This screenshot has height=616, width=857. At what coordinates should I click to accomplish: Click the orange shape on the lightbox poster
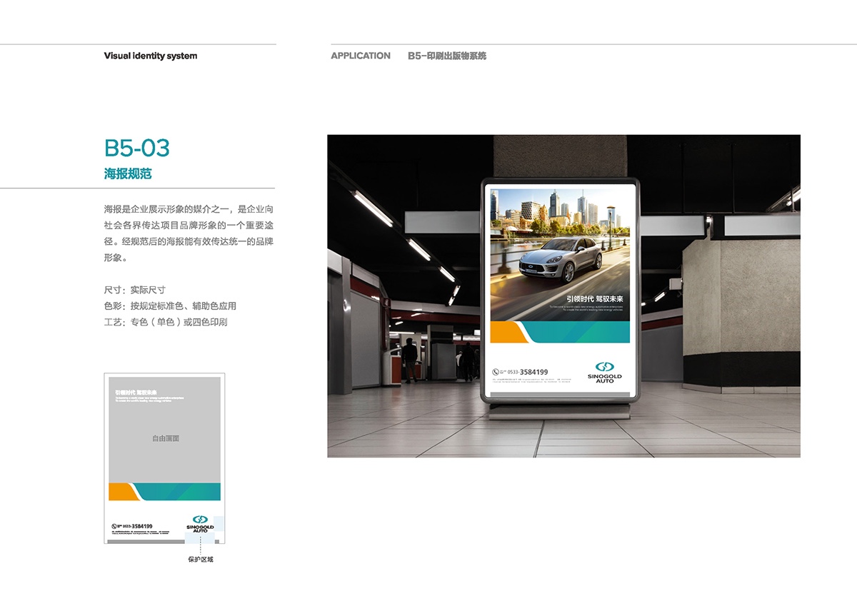508,332
